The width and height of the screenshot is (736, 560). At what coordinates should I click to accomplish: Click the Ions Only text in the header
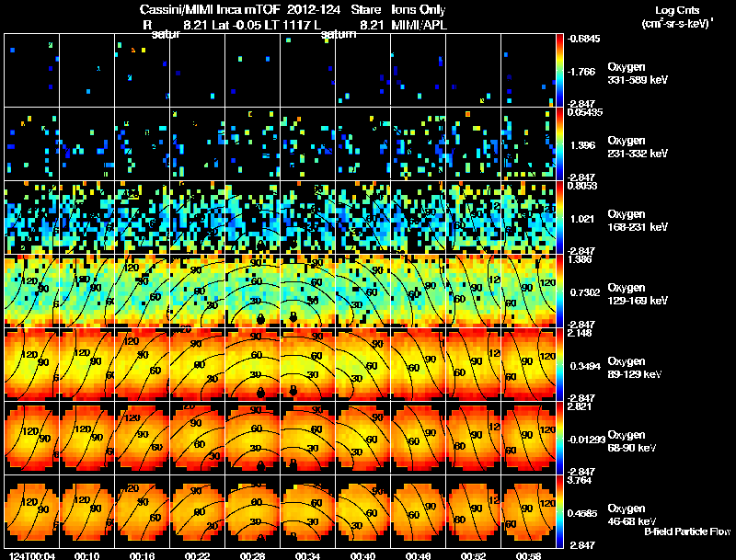[x=419, y=10]
